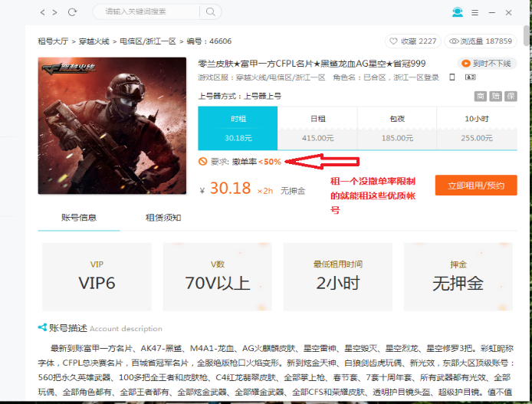532x404 pixels.
Task: Select the 包夜 185.00元 pricing option
Action: click(397, 128)
